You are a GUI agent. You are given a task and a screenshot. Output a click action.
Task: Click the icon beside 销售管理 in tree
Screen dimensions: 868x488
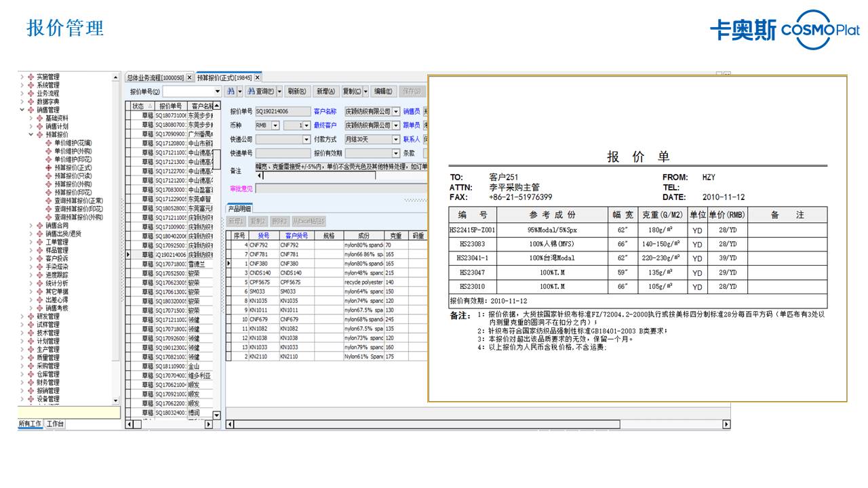pyautogui.click(x=31, y=110)
